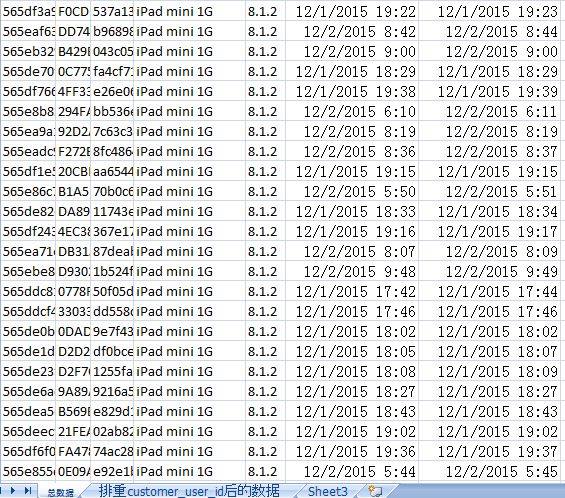The width and height of the screenshot is (565, 498).
Task: Click the cell containing fa4cf7
Action: (x=112, y=72)
